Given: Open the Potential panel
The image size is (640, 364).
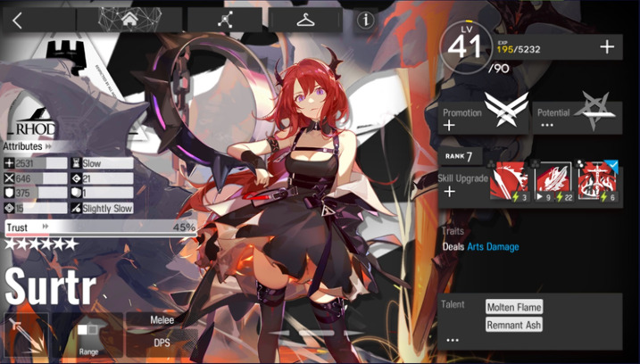Looking at the screenshot, I should [x=578, y=118].
